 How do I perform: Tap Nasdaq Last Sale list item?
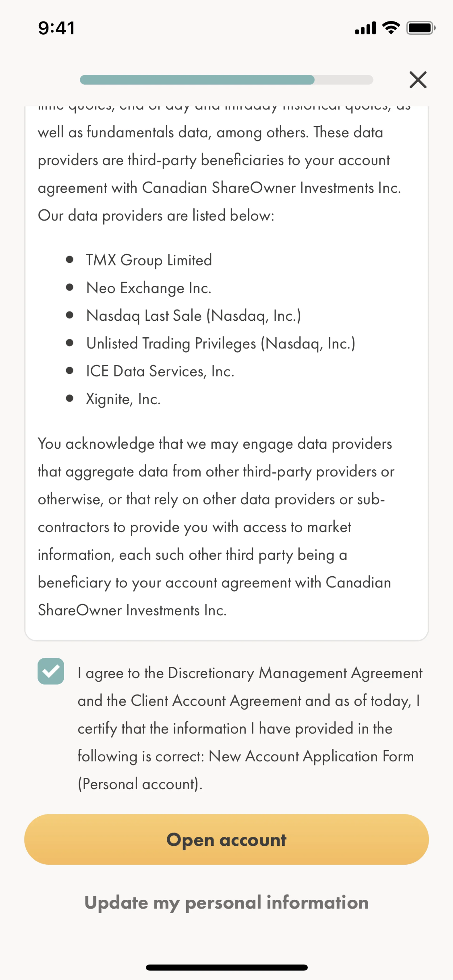click(193, 316)
